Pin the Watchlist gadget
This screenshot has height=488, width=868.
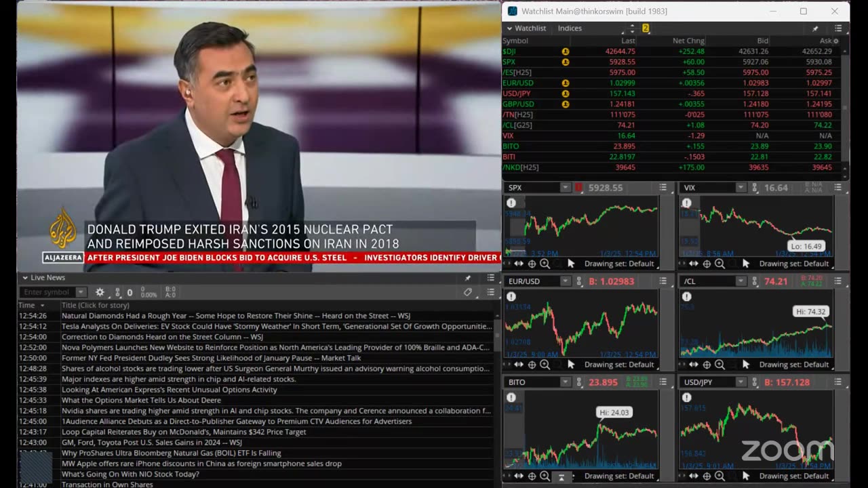point(815,28)
